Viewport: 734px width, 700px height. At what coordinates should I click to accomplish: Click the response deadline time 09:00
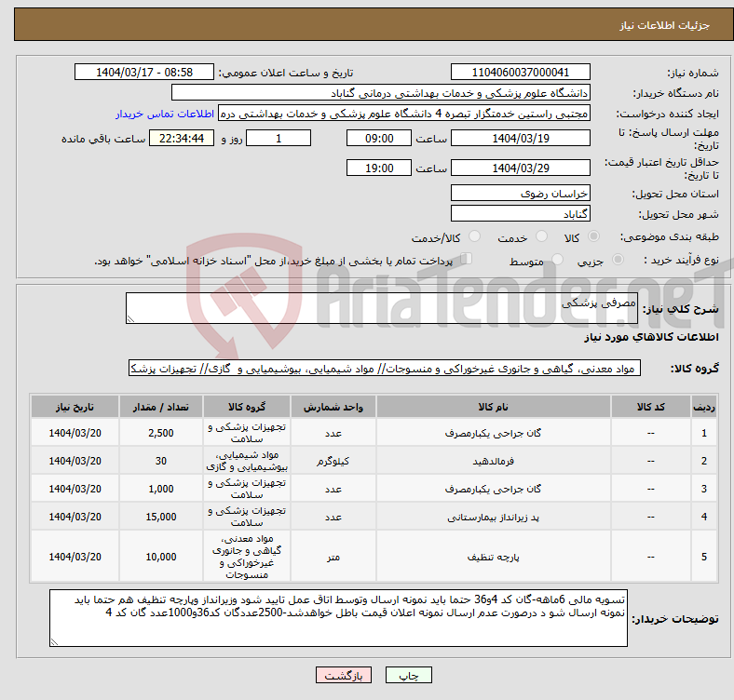pos(379,138)
